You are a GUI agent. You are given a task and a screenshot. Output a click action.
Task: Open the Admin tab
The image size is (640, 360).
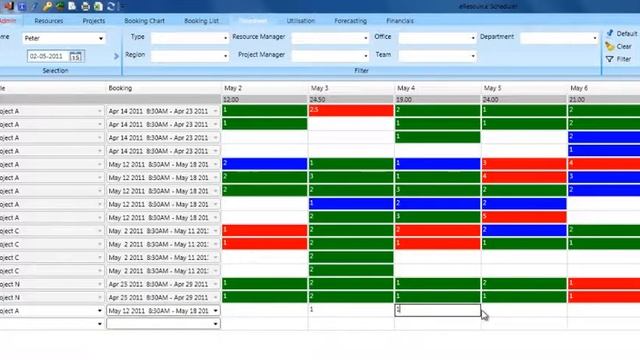[x=8, y=20]
